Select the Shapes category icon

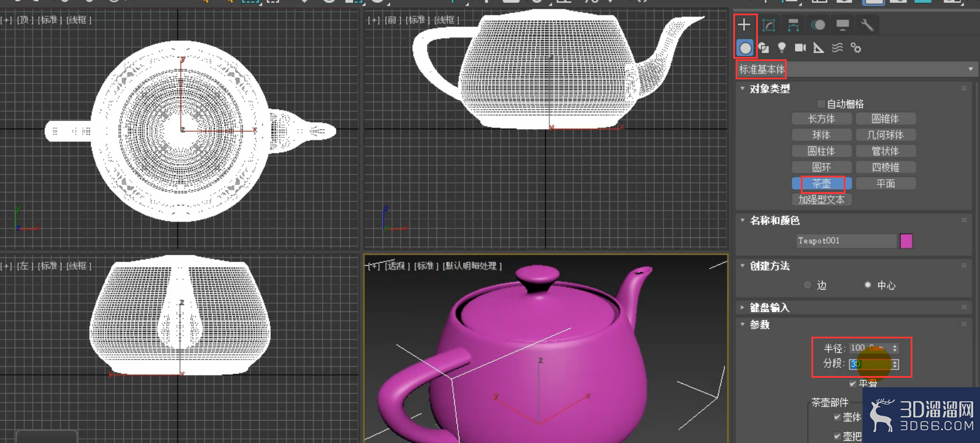(x=763, y=48)
